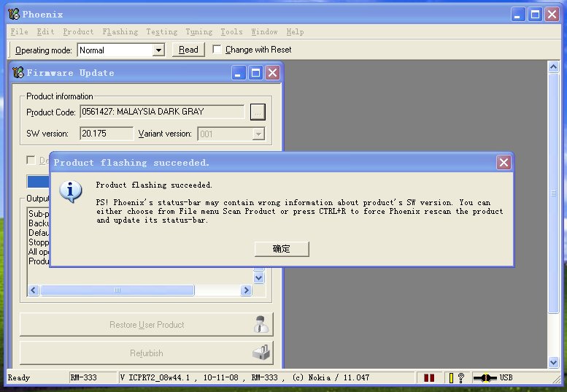567x392 pixels.
Task: Click the Phoenix app icon in title bar
Action: point(14,14)
